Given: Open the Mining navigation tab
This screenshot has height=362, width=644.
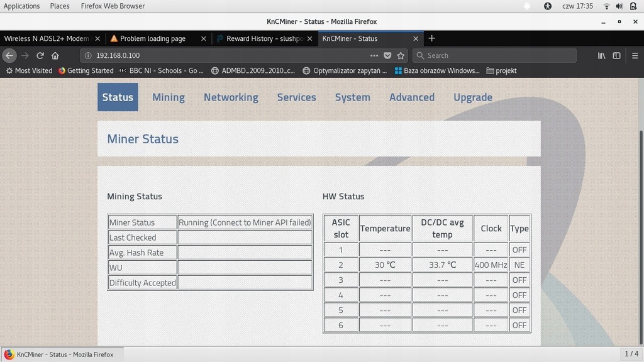Looking at the screenshot, I should tap(169, 97).
